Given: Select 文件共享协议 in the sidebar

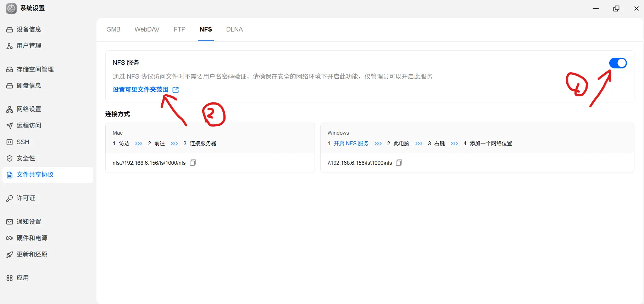Looking at the screenshot, I should pyautogui.click(x=48, y=175).
